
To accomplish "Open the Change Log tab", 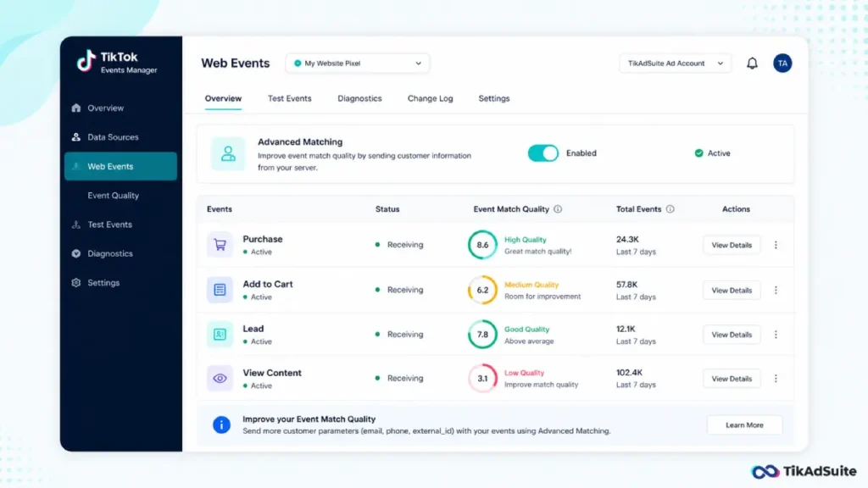I will [x=430, y=98].
